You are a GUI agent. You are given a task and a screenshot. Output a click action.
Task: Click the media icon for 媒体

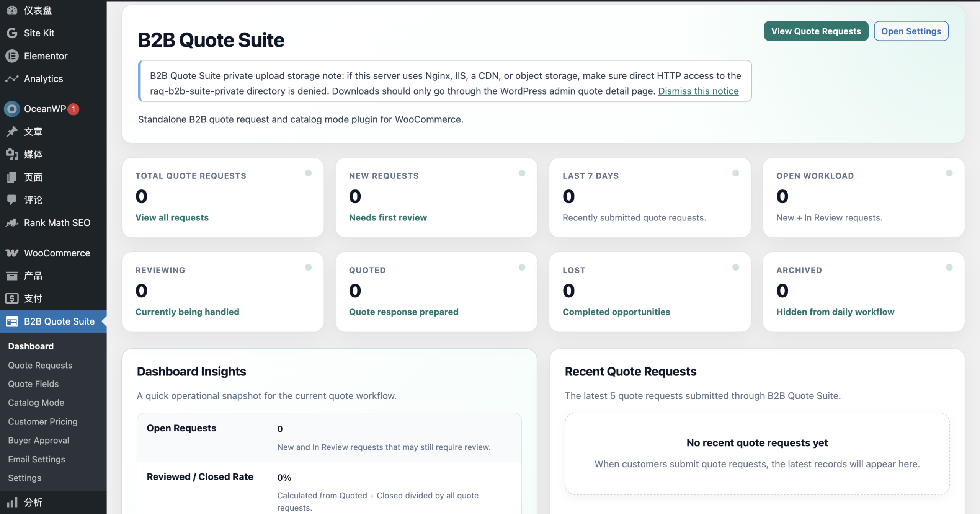coord(12,154)
